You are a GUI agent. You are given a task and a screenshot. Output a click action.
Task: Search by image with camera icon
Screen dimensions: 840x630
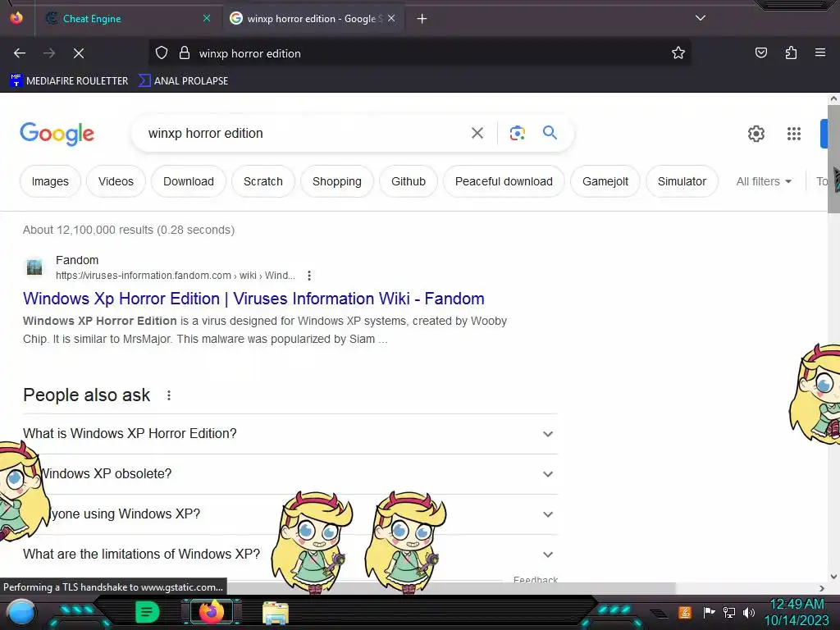517,133
